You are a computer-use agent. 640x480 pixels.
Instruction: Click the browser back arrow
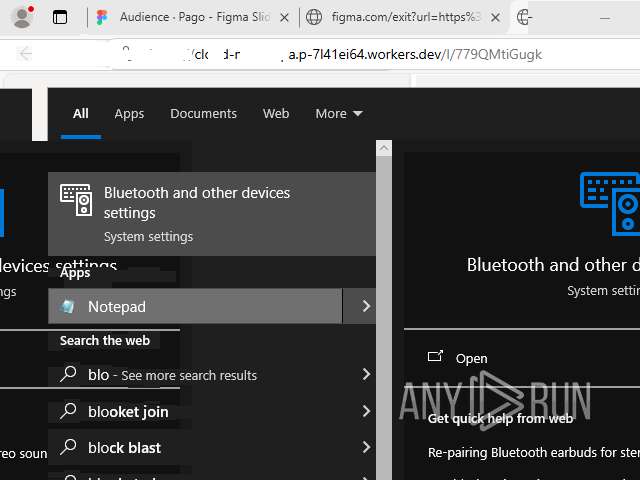pyautogui.click(x=25, y=53)
